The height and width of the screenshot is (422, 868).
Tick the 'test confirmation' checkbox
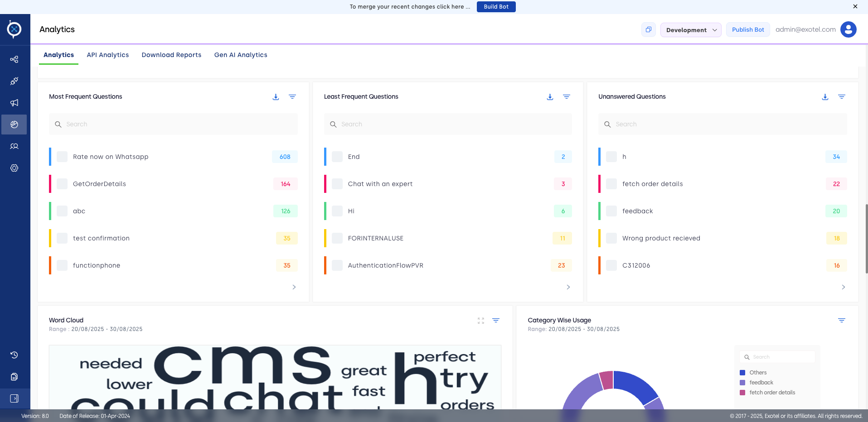[x=62, y=238]
